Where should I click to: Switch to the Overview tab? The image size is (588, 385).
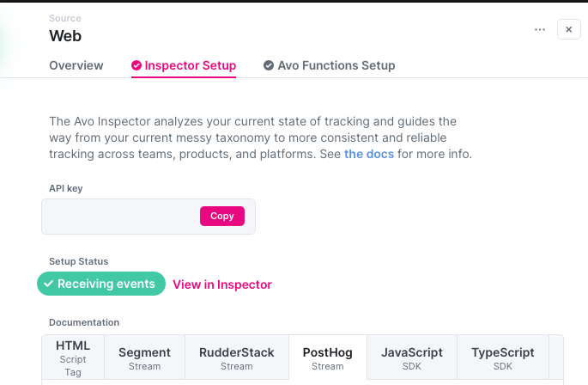pyautogui.click(x=76, y=65)
